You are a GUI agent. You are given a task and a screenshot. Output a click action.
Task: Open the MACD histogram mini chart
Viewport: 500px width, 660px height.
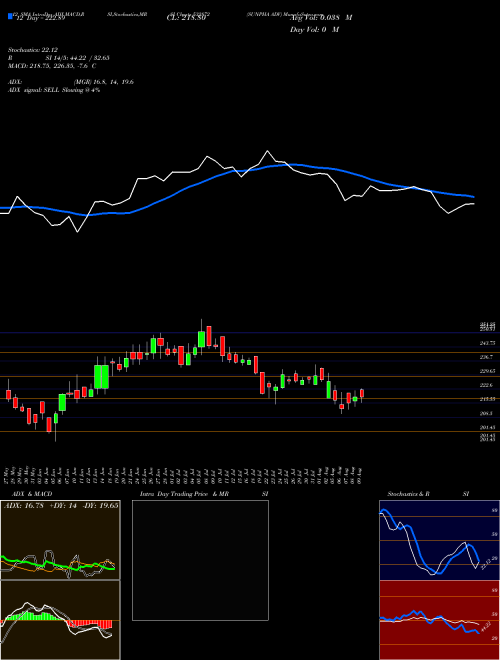[60, 620]
